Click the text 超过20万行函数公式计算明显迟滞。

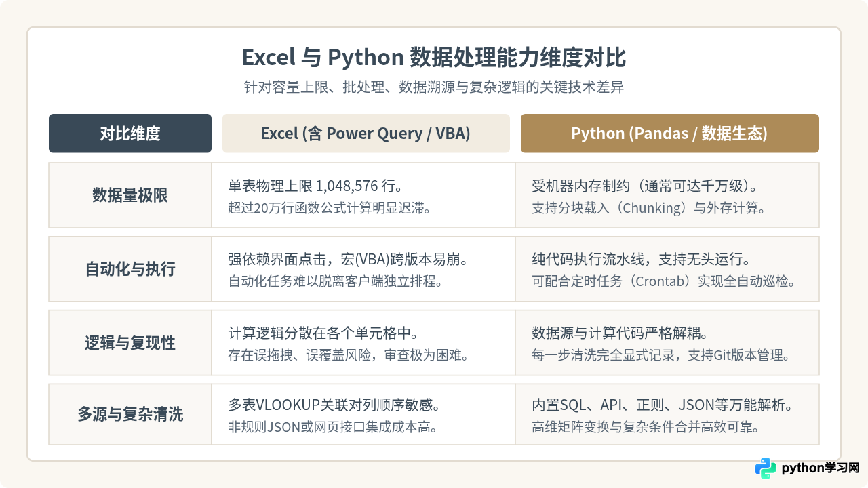[x=330, y=208]
